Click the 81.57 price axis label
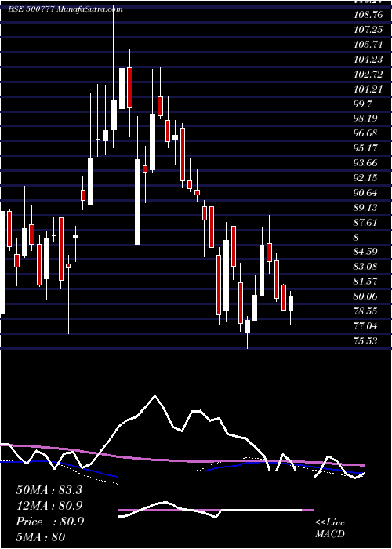 pos(366,281)
